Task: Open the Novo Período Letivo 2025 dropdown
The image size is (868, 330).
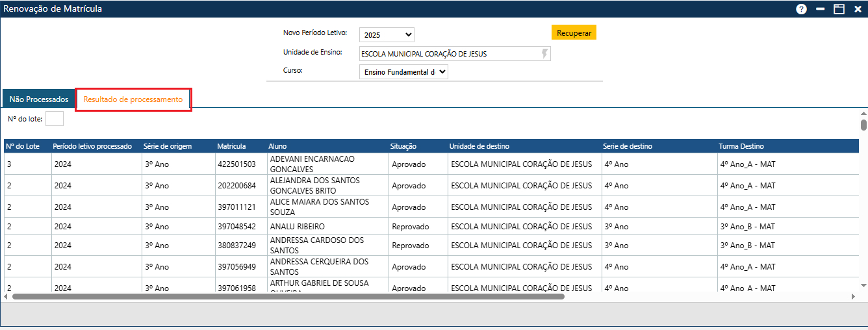Action: coord(387,35)
